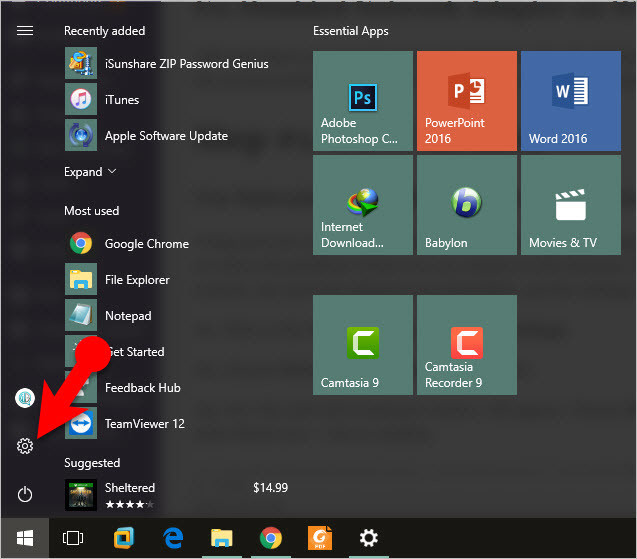
Task: Open Movies & TV tile
Action: click(x=571, y=205)
